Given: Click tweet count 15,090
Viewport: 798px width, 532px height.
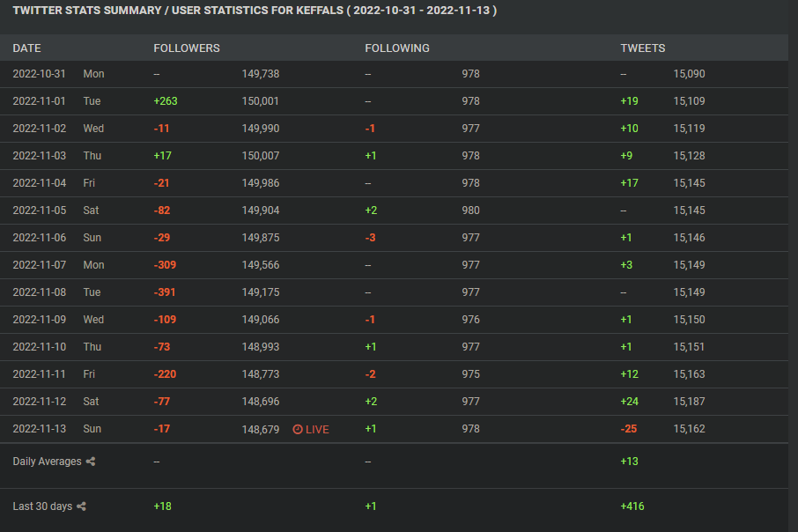Looking at the screenshot, I should [x=689, y=74].
